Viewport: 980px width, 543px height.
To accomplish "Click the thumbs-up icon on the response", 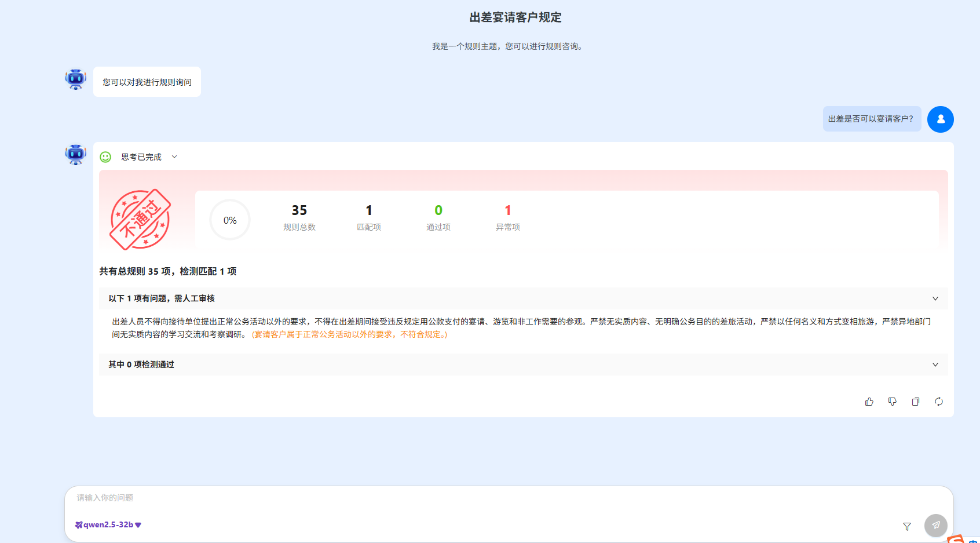I will pyautogui.click(x=869, y=402).
